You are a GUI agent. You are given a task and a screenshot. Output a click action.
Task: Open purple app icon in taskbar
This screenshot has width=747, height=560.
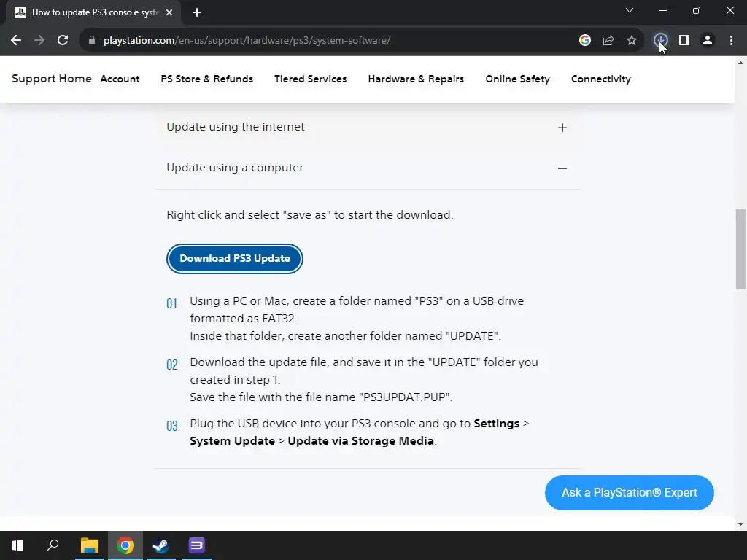[196, 545]
